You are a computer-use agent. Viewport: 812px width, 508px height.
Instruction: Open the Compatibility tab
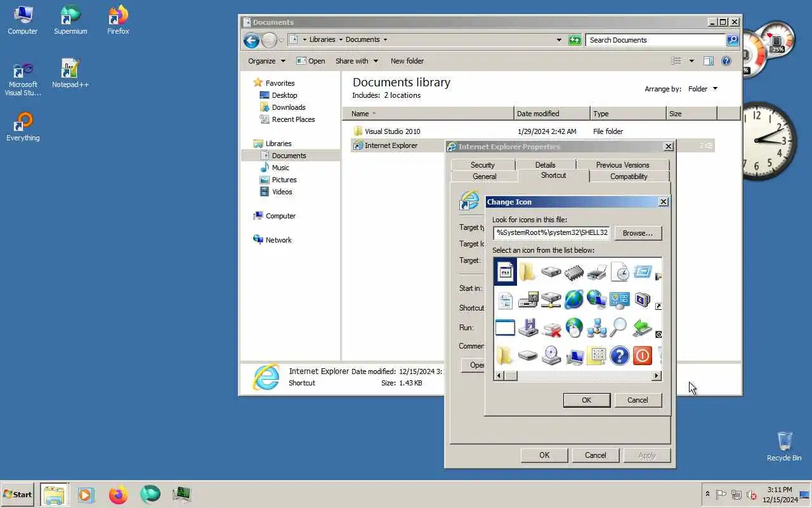click(x=629, y=177)
